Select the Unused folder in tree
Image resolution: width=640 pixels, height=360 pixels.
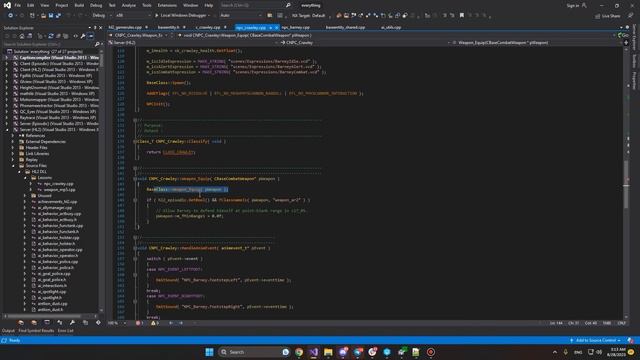point(44,196)
